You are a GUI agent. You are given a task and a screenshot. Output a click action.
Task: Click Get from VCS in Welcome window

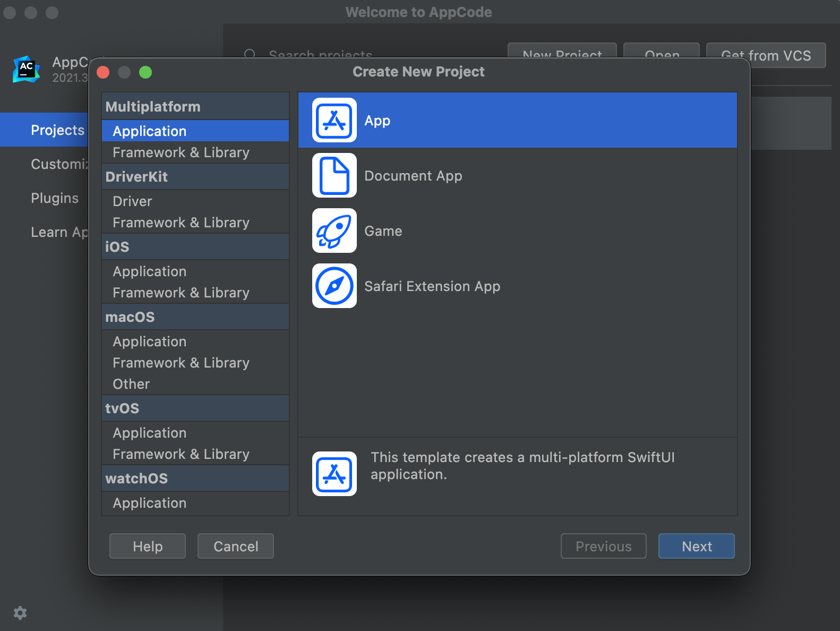coord(766,55)
